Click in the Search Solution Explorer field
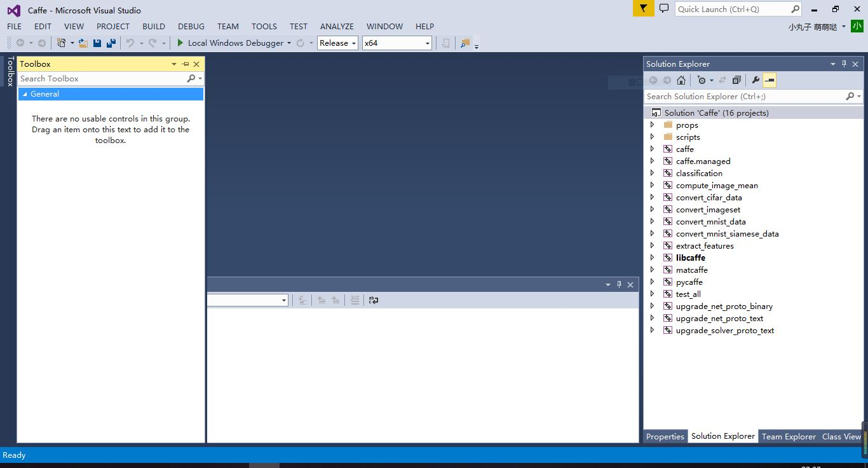The height and width of the screenshot is (468, 868). click(745, 96)
